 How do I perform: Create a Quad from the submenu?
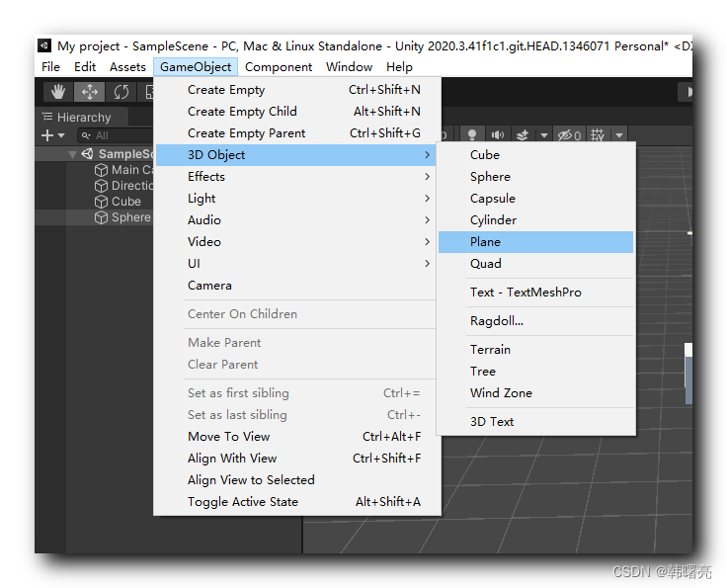(536, 264)
